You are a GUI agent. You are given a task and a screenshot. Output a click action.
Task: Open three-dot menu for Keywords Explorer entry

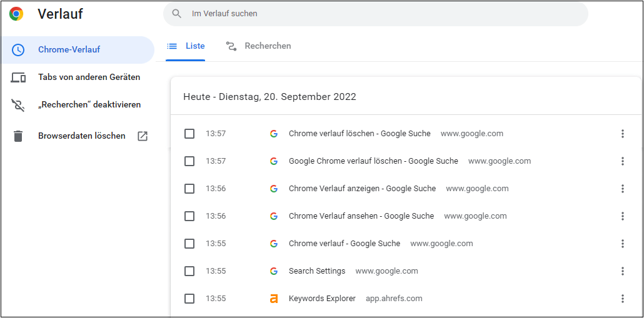click(623, 299)
